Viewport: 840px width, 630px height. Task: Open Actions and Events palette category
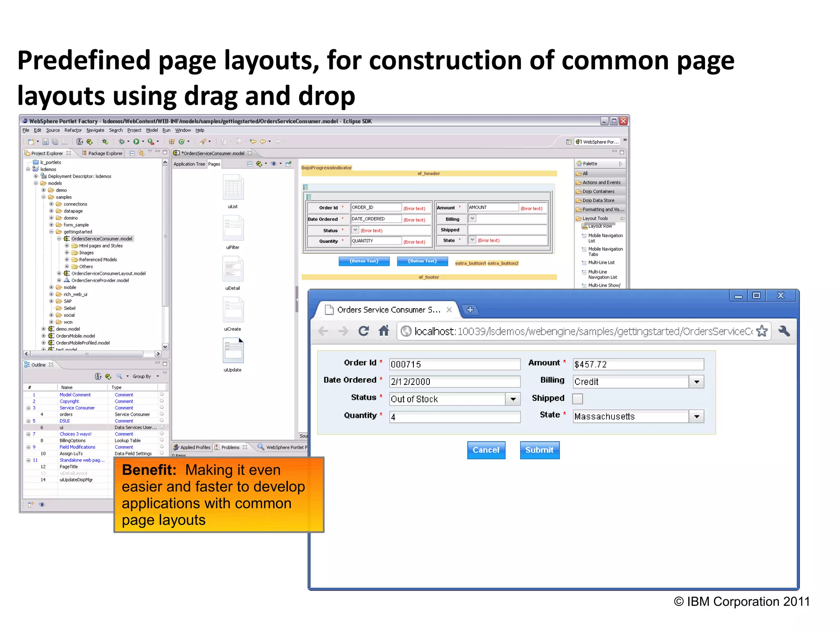600,183
